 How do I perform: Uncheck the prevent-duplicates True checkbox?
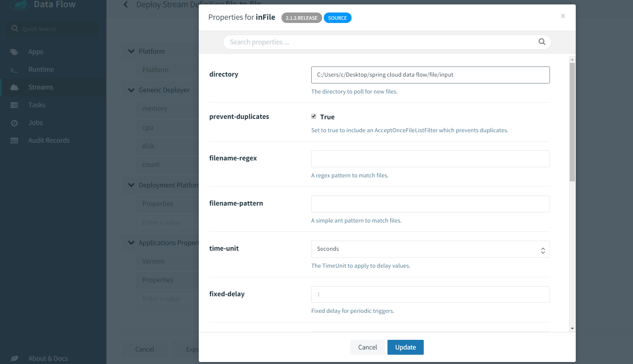pos(314,116)
